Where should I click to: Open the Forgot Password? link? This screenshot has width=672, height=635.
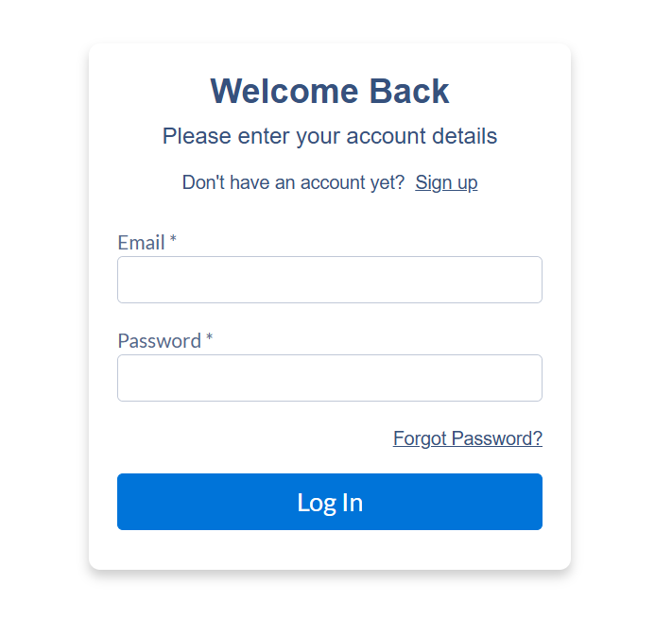coord(467,438)
